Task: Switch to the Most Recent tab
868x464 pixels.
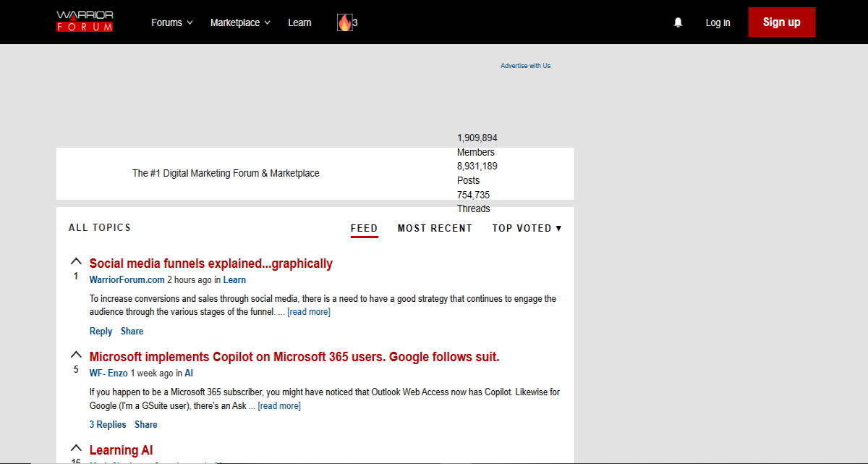Action: [x=435, y=228]
